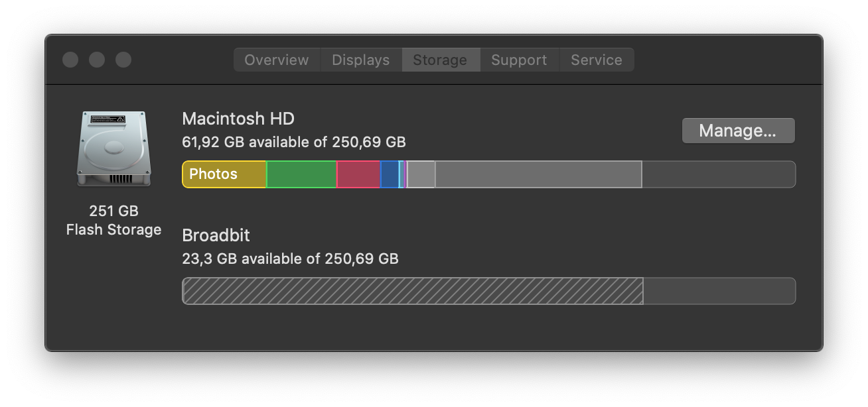Click the small light gray storage segment
This screenshot has height=407, width=868.
pos(421,174)
